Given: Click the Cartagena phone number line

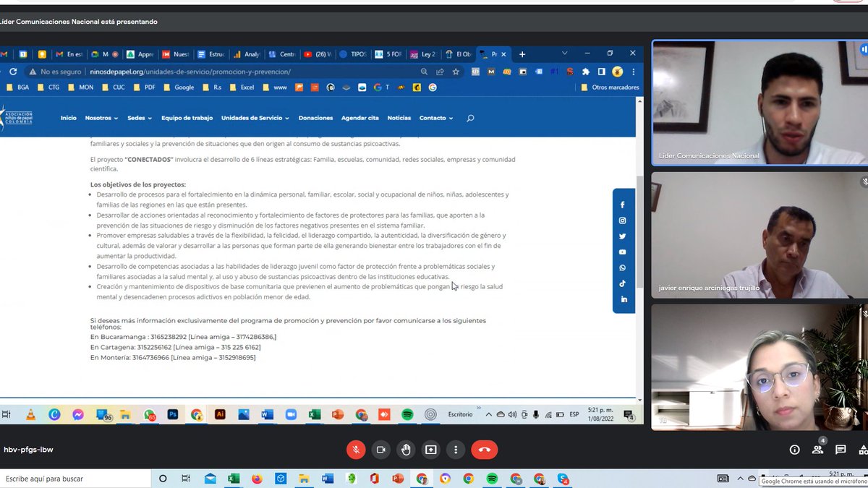Looking at the screenshot, I should click(176, 347).
